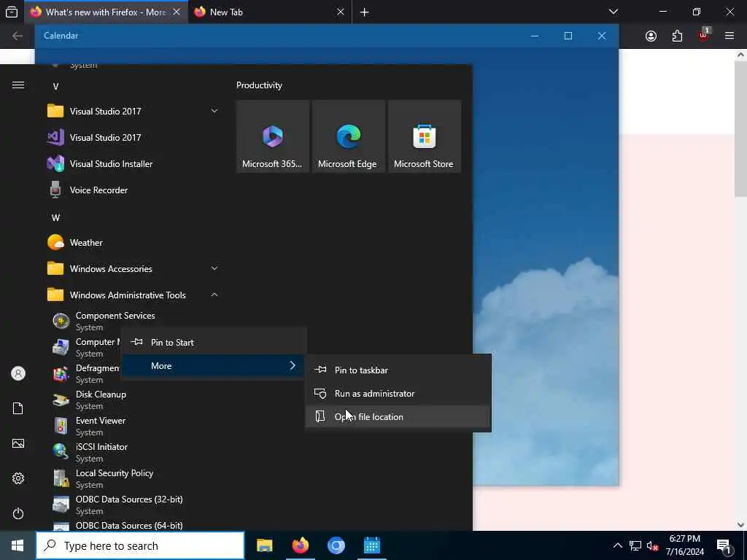Image resolution: width=747 pixels, height=560 pixels.
Task: Open Documents from Start sidebar
Action: coord(18,408)
